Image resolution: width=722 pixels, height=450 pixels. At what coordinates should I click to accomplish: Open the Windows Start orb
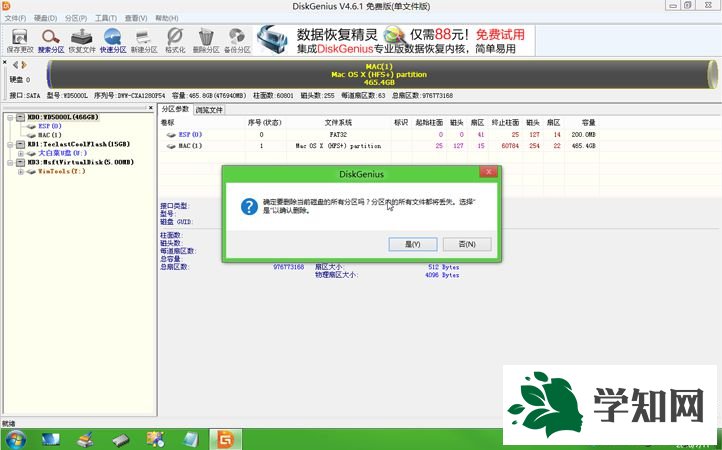[15, 440]
